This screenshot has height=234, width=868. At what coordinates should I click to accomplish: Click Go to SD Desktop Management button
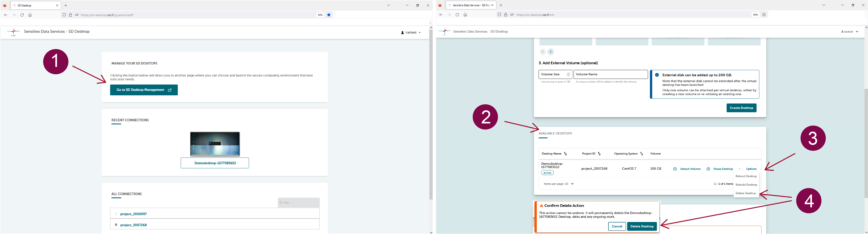click(144, 90)
